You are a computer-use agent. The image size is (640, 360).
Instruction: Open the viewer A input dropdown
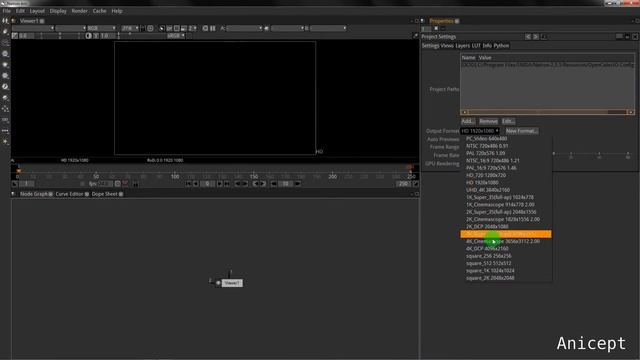244,28
